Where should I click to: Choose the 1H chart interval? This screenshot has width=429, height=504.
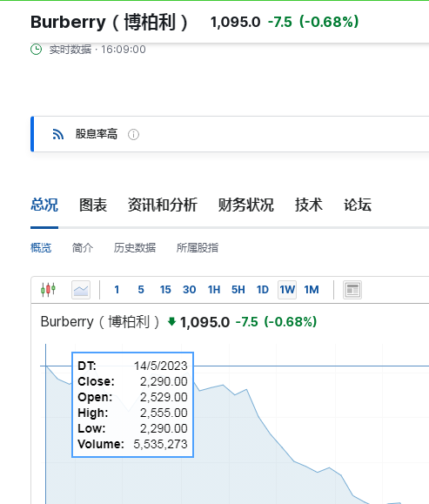pyautogui.click(x=214, y=290)
